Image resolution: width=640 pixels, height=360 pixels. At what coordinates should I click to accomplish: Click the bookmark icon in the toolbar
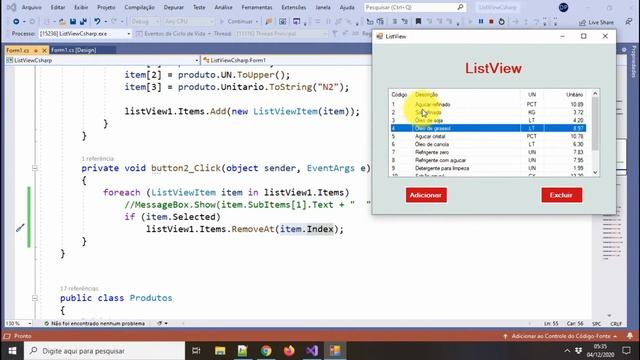418,21
